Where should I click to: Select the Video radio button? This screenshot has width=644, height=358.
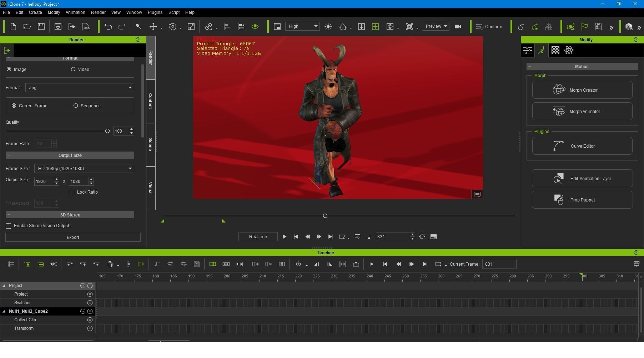coord(73,70)
